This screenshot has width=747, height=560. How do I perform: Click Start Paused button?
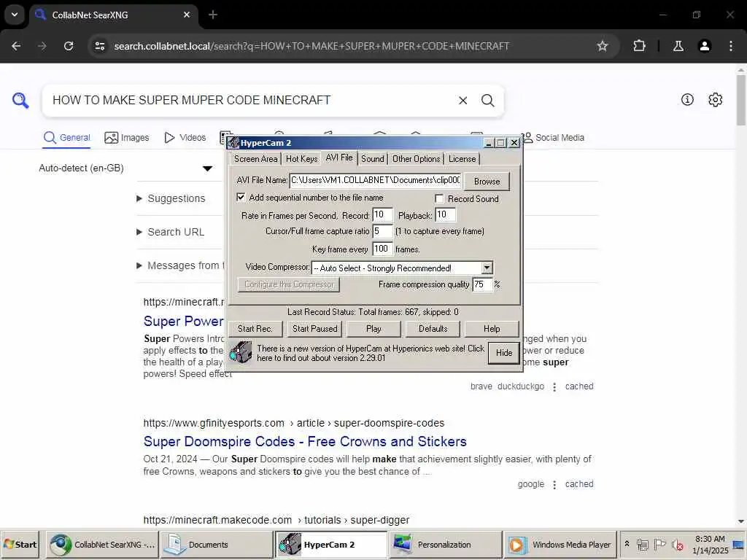314,329
